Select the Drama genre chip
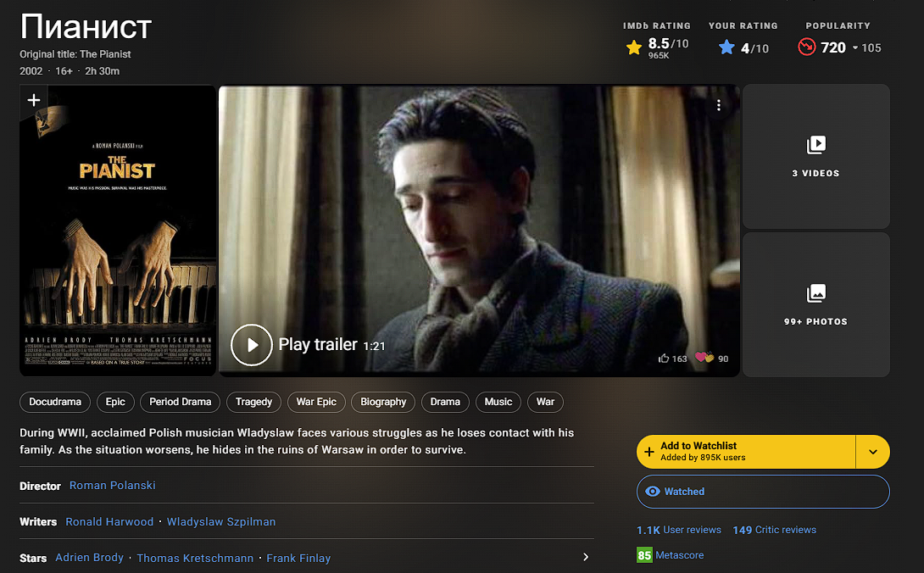 coord(445,402)
